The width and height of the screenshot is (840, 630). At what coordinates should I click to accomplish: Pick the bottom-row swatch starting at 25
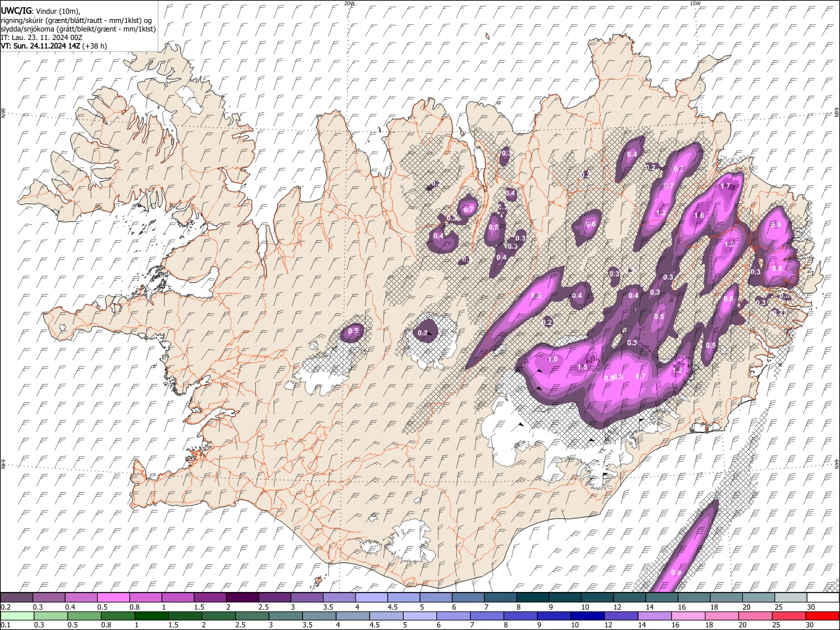tap(789, 616)
